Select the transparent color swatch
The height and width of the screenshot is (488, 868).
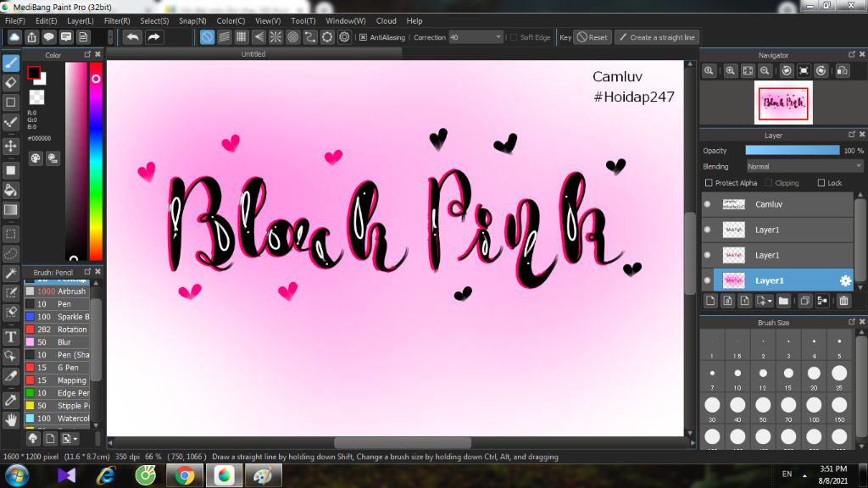(x=36, y=97)
